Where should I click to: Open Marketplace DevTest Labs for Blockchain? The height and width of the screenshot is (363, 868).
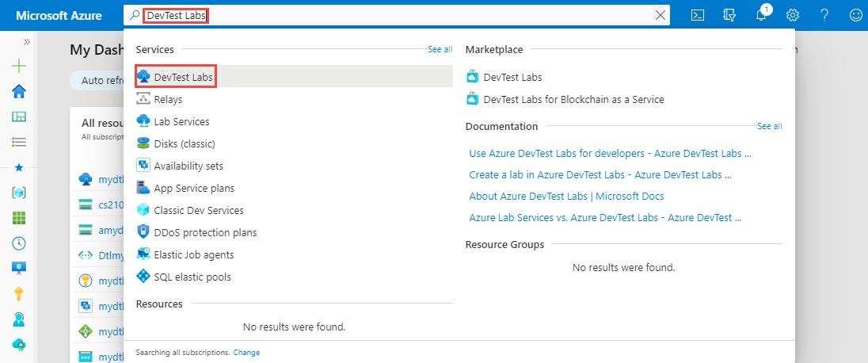click(573, 99)
